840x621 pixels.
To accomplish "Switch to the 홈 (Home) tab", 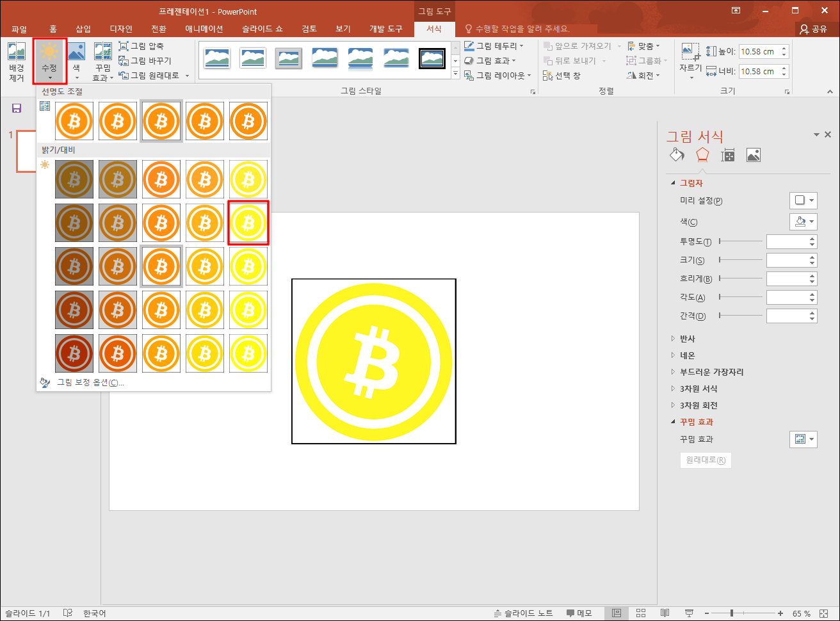I will pyautogui.click(x=53, y=29).
